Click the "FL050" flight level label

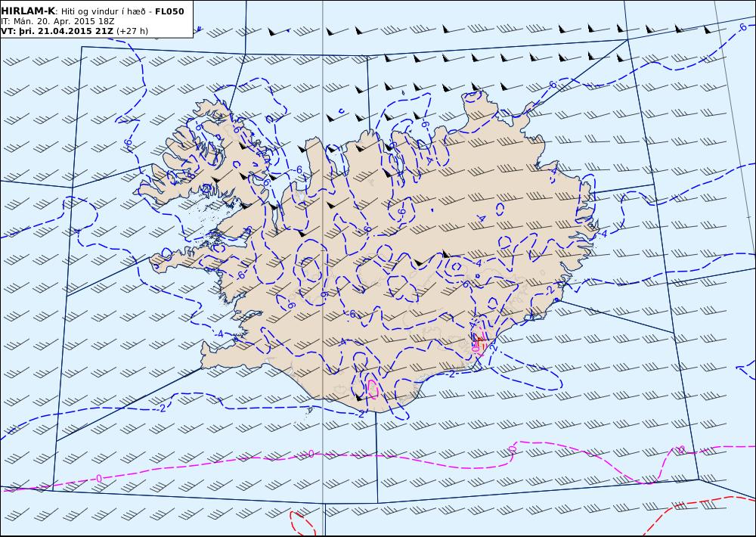[169, 11]
